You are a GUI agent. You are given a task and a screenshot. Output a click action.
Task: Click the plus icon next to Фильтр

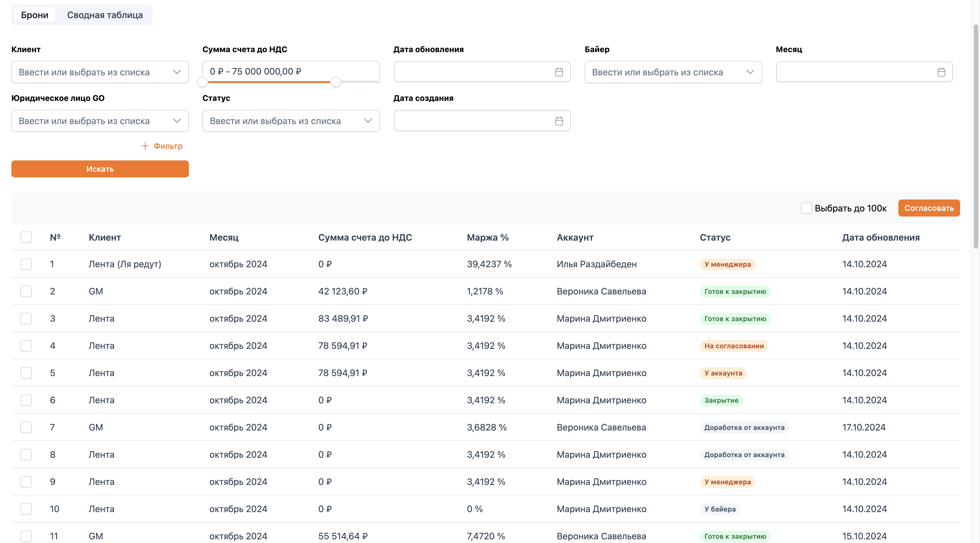pos(145,146)
